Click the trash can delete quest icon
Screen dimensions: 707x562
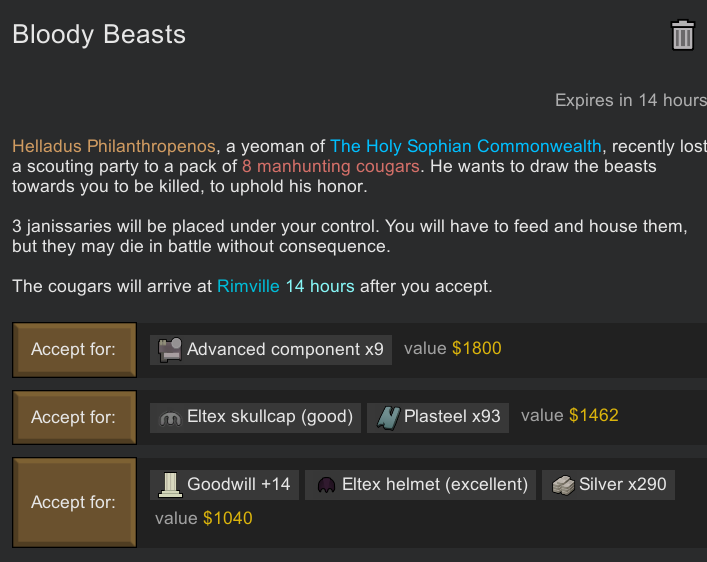click(x=682, y=36)
